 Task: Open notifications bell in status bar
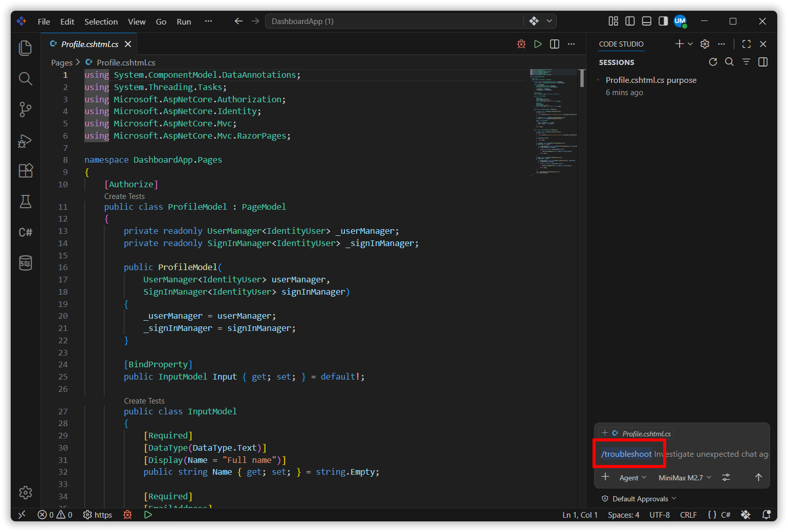(x=766, y=515)
